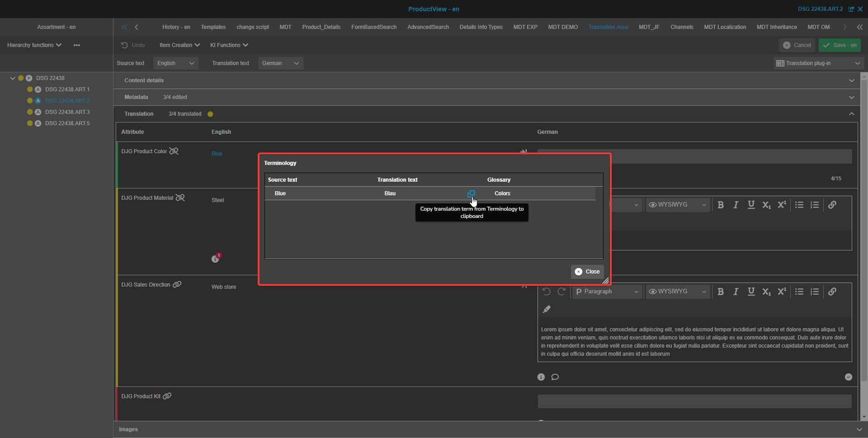Open the comment bubble under Sales Direction text
This screenshot has height=438, width=868.
(x=555, y=377)
